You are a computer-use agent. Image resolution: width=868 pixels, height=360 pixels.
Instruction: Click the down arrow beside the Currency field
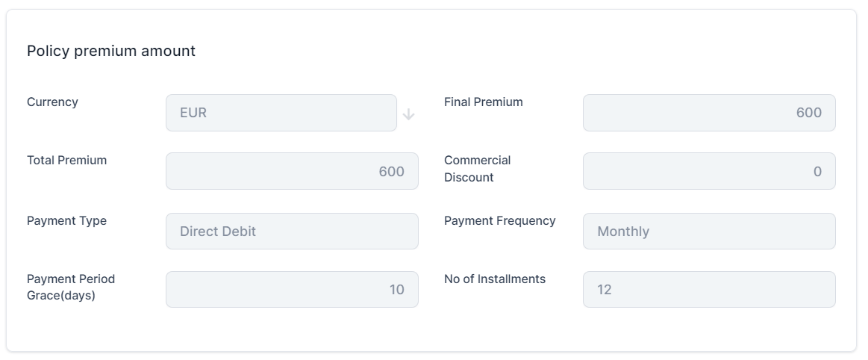[x=408, y=114]
